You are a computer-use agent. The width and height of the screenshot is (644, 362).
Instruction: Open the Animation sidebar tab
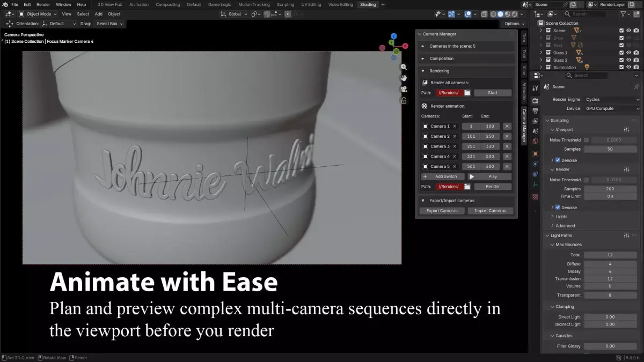click(524, 92)
